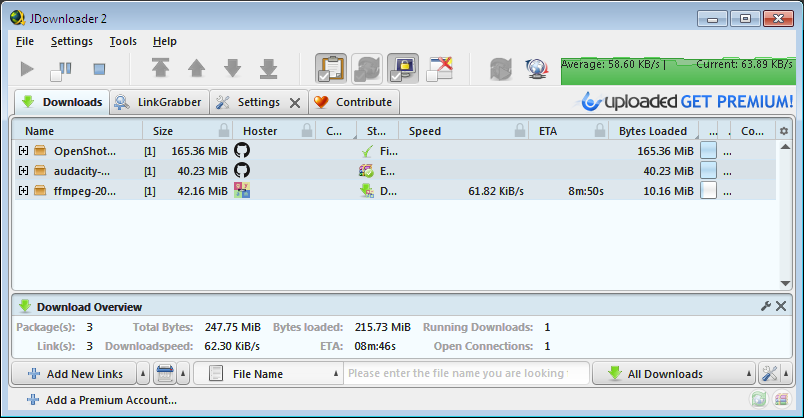Open table column settings gear
This screenshot has height=418, width=805.
tap(783, 131)
